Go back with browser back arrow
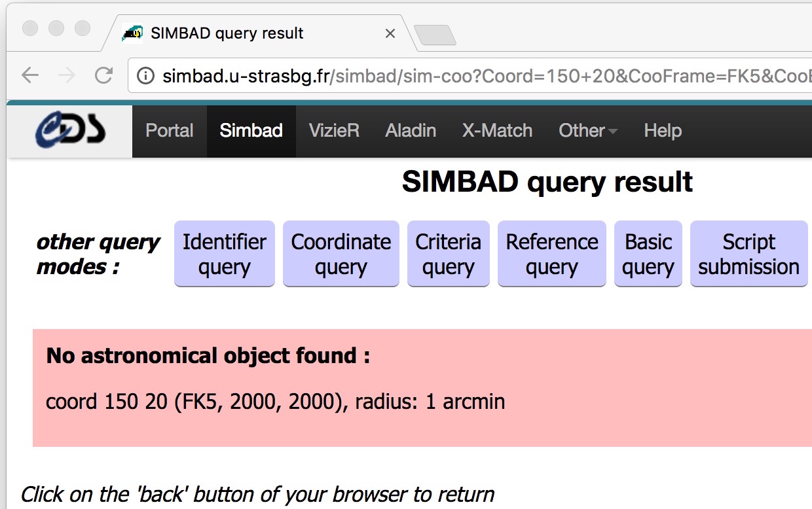This screenshot has height=509, width=812. [x=30, y=75]
